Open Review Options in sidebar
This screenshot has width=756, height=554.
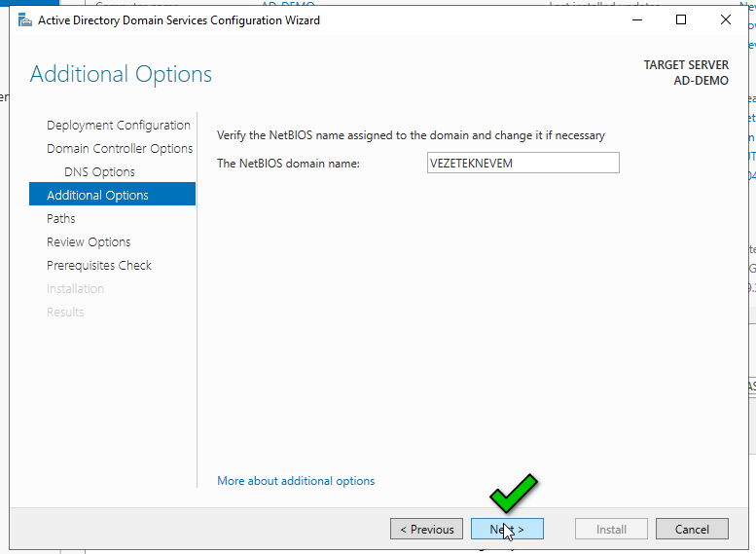(x=89, y=242)
